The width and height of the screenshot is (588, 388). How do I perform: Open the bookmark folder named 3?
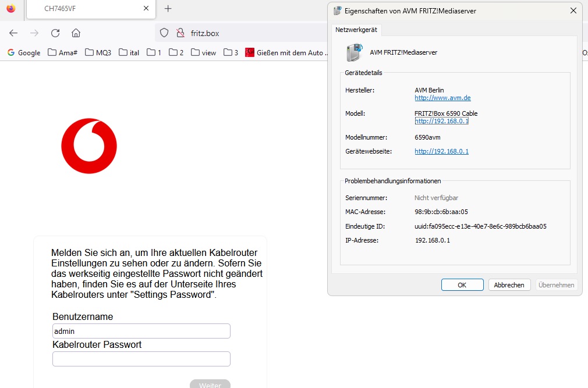(x=231, y=53)
